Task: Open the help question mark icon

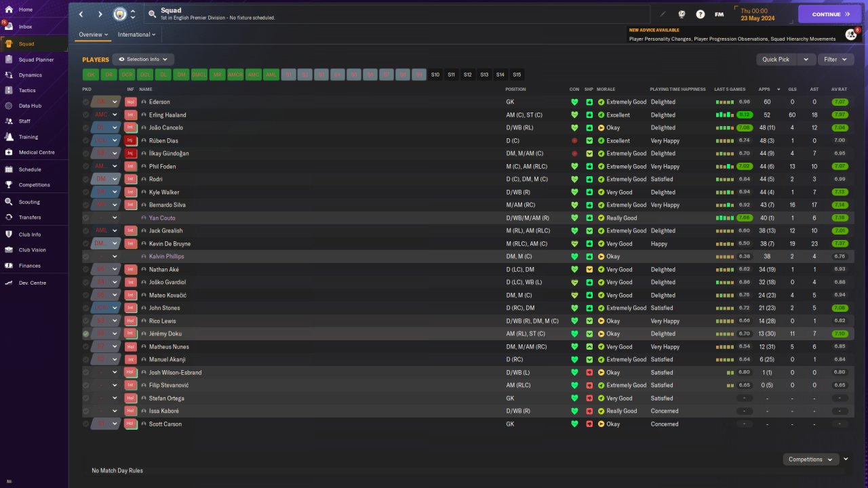Action: pos(701,14)
